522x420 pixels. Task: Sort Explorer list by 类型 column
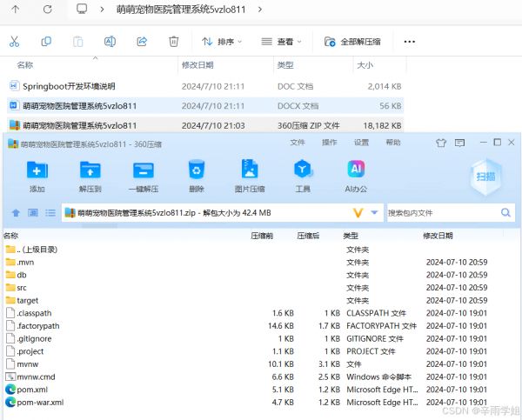pos(285,65)
